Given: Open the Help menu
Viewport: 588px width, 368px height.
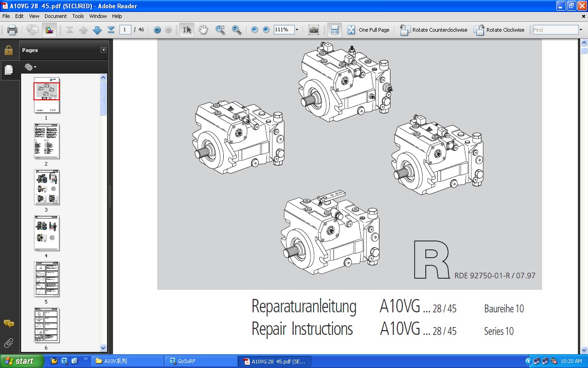Looking at the screenshot, I should click(x=117, y=16).
